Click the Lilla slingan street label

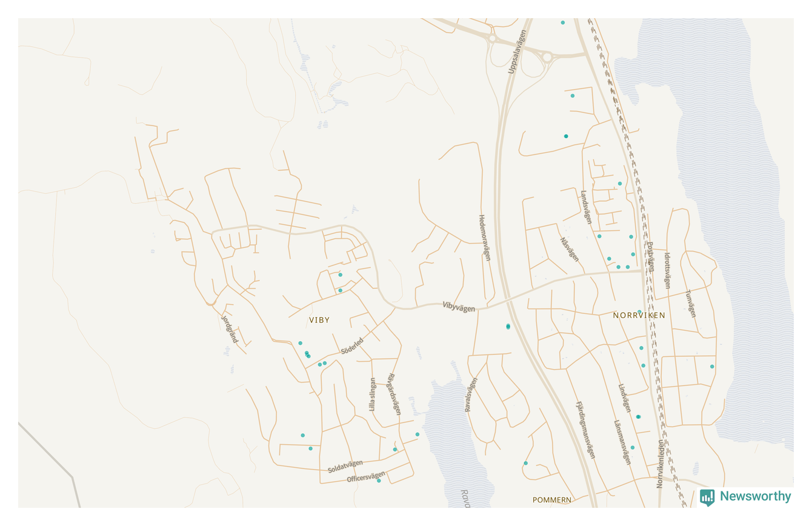[373, 394]
